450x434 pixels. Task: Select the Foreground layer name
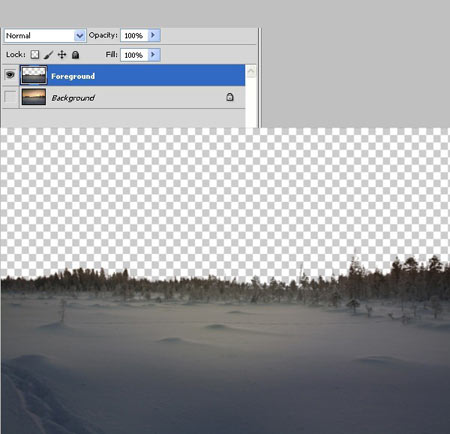[x=73, y=76]
